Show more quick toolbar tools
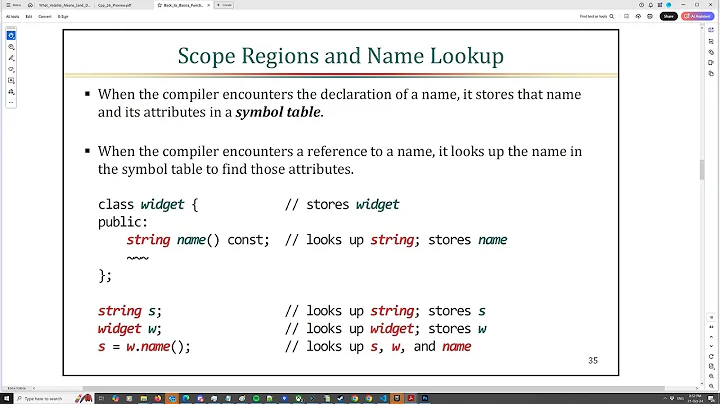The image size is (720, 404). 11,102
